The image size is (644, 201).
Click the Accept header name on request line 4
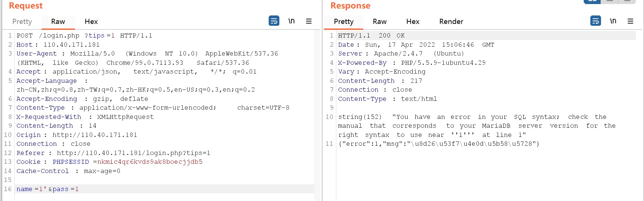[x=28, y=72]
